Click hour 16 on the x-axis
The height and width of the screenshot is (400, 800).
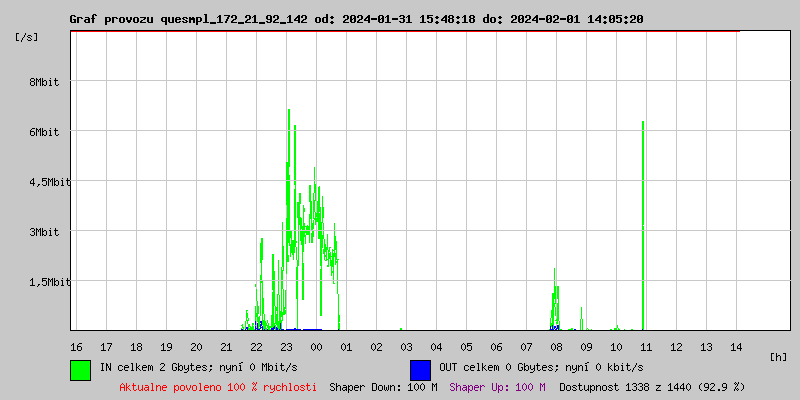[x=76, y=346]
